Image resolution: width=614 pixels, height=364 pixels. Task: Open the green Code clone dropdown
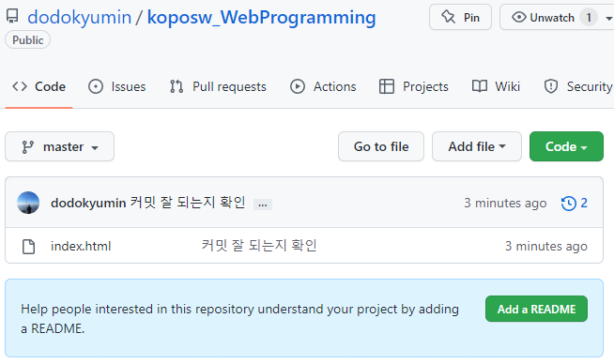point(566,146)
